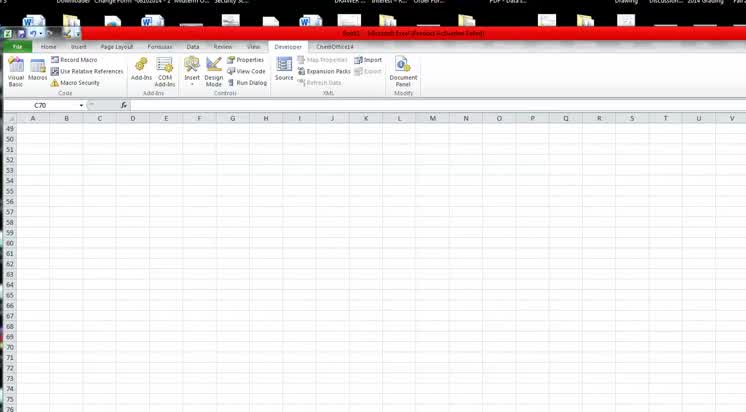Select row 75 header
Image resolution: width=746 pixels, height=412 pixels.
pos(10,399)
